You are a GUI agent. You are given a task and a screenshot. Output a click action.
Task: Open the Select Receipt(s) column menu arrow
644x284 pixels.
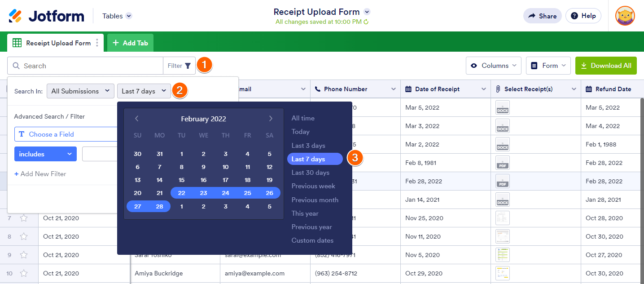click(574, 89)
